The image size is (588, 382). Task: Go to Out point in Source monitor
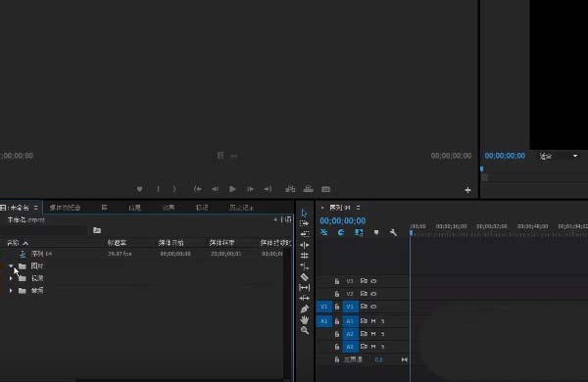(268, 189)
